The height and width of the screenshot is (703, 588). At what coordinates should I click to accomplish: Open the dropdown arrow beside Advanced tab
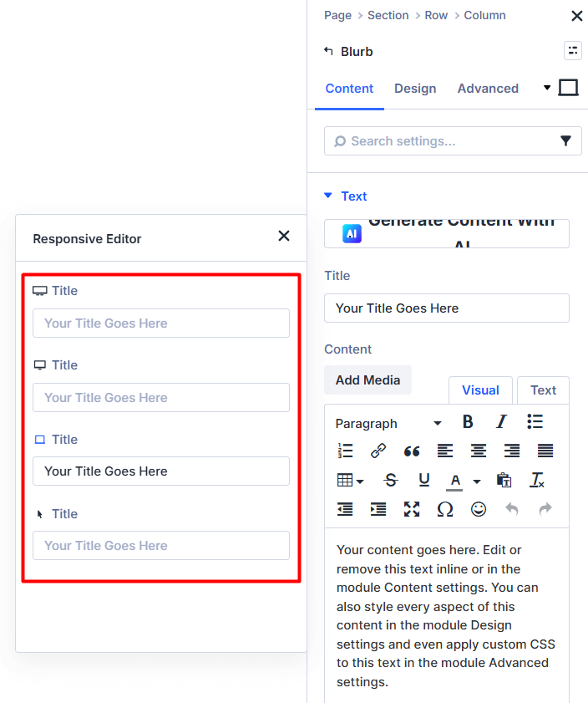click(x=547, y=88)
